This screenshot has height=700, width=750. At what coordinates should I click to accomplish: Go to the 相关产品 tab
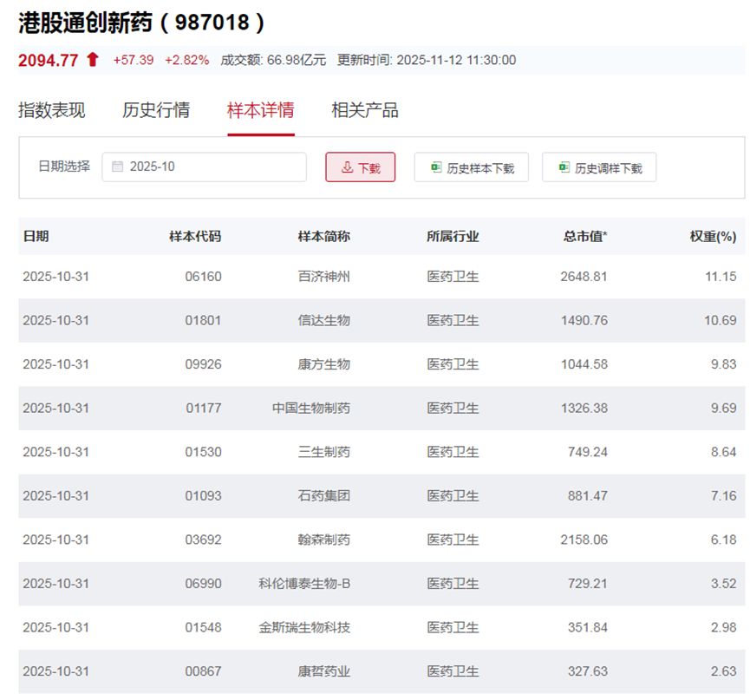(365, 110)
